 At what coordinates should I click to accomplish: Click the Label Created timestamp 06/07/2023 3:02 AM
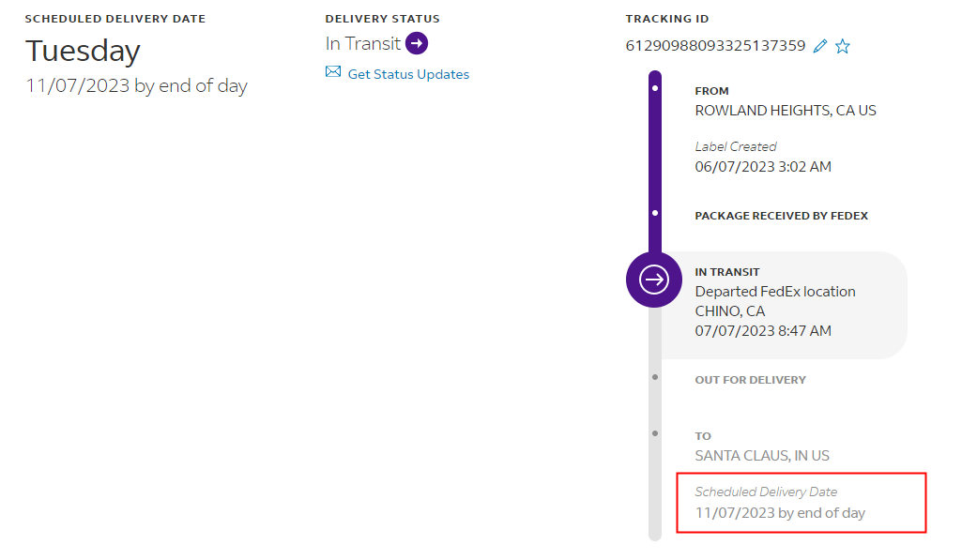pyautogui.click(x=763, y=167)
